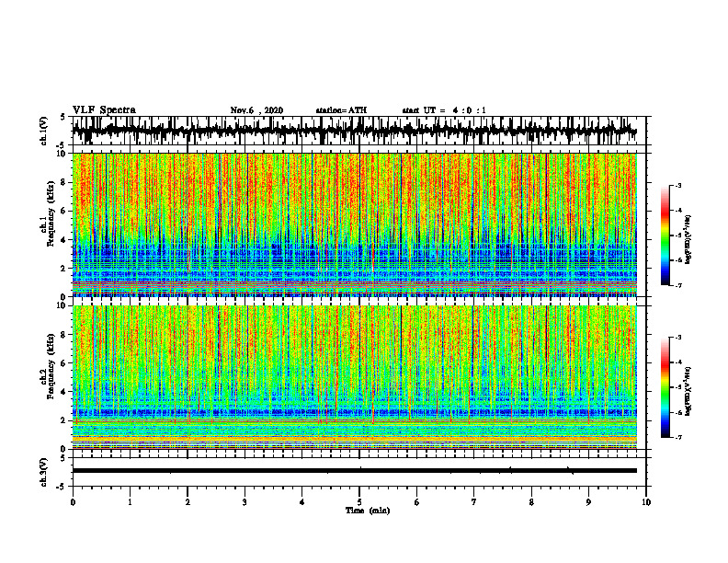The width and height of the screenshot is (728, 563).
Task: Click the "station= ATH" header label
Action: coord(341,110)
